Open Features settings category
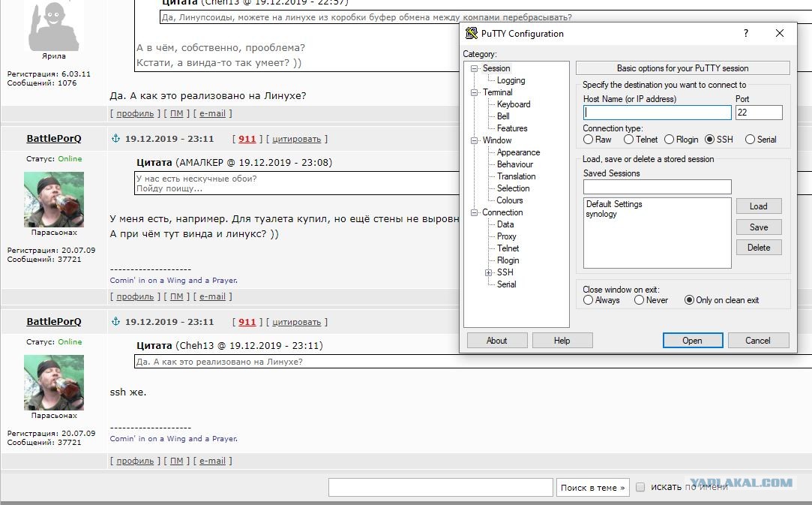This screenshot has width=812, height=505. point(511,128)
